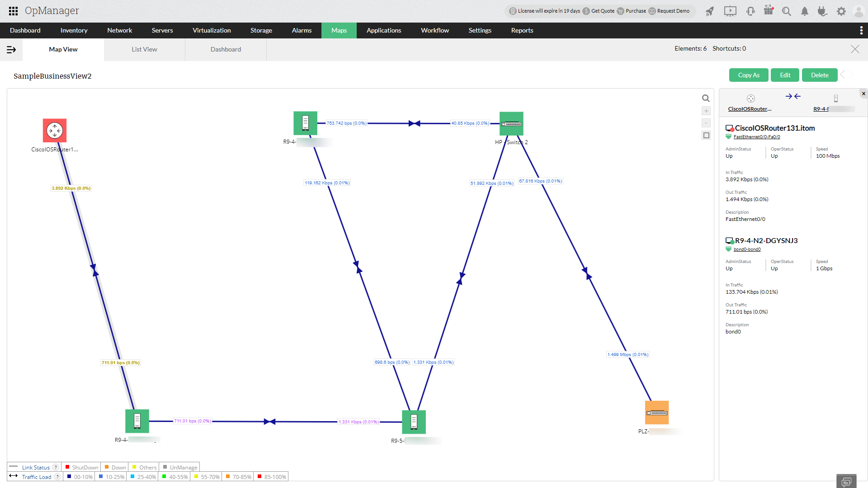Screen dimensions: 868x488
Task: Click the red 85-100% traffic load swatch
Action: coord(259,476)
